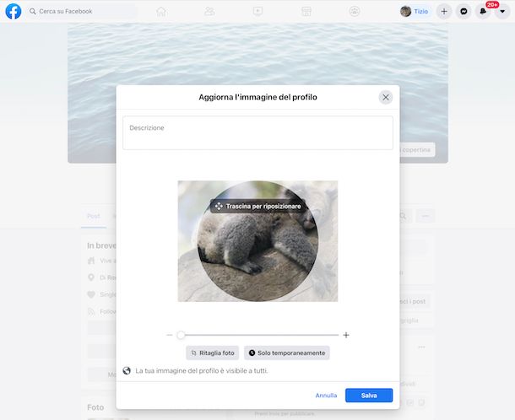515x420 pixels.
Task: Open the Home feed icon
Action: 161,12
